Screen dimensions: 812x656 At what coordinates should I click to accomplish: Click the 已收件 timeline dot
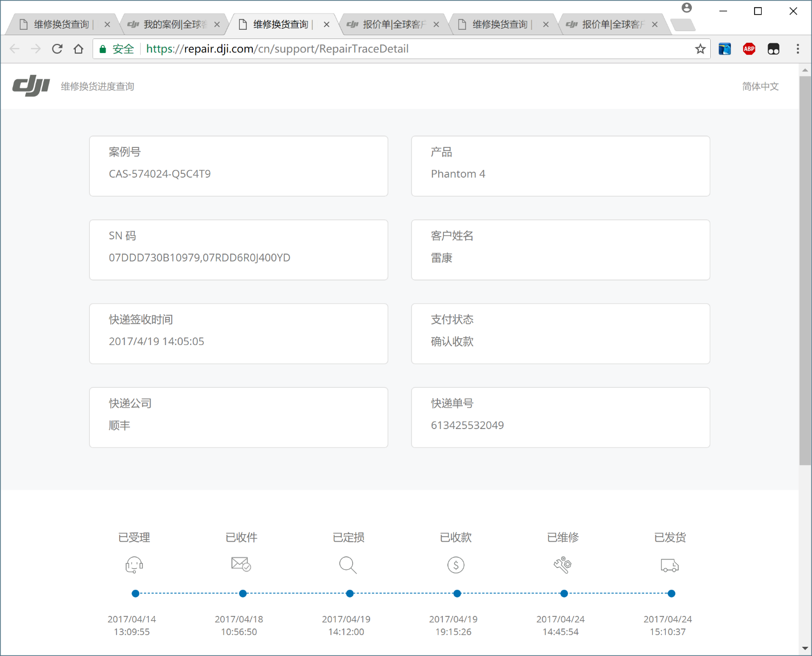pos(243,594)
